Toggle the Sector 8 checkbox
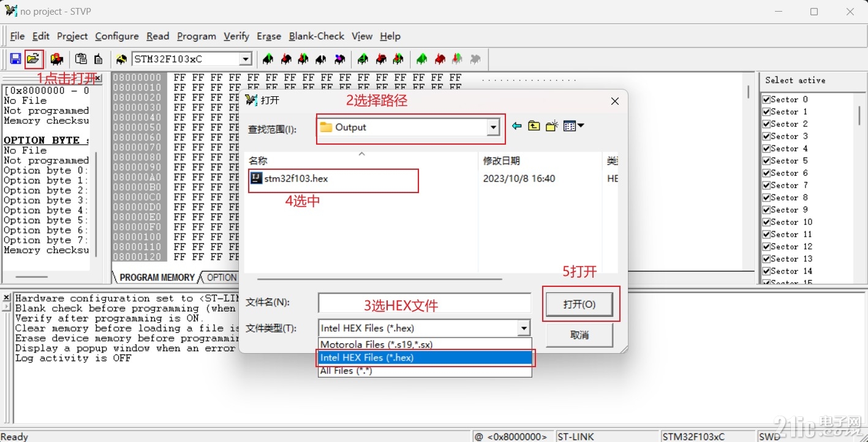Viewport: 868px width, 442px height. click(766, 197)
